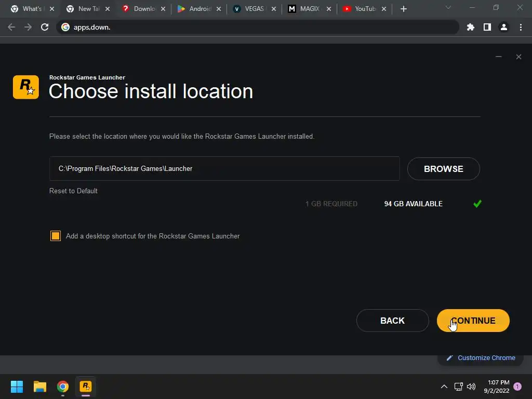
Task: Open the network tray icon
Action: coord(459,387)
